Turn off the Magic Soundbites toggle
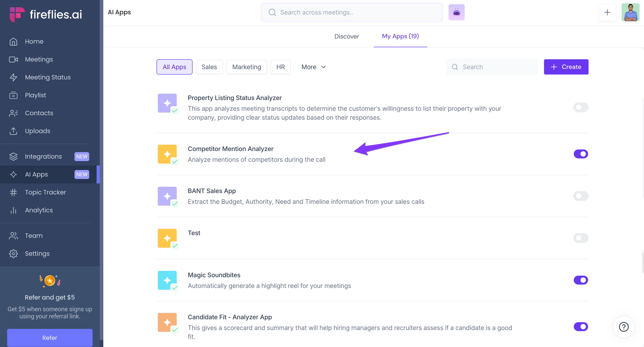This screenshot has height=347, width=644. tap(580, 280)
